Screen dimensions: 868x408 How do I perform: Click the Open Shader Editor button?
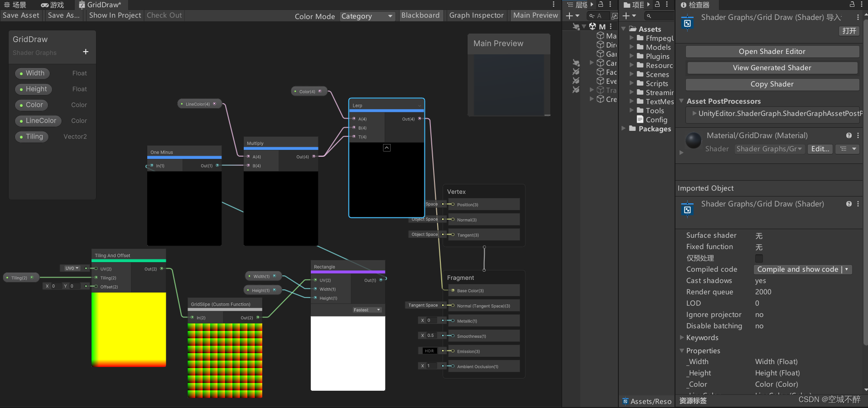click(x=772, y=51)
